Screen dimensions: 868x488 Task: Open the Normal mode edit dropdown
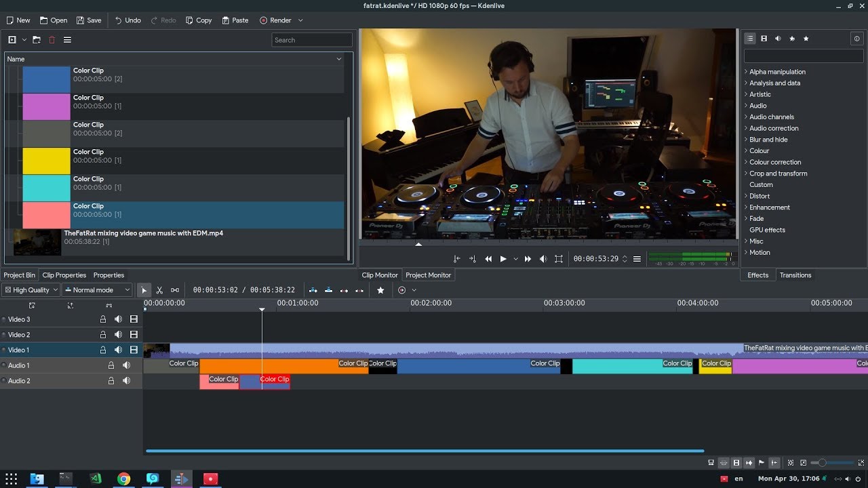[x=97, y=290]
